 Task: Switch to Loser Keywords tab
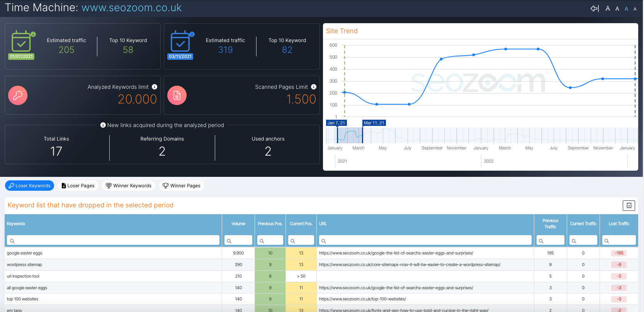click(30, 186)
